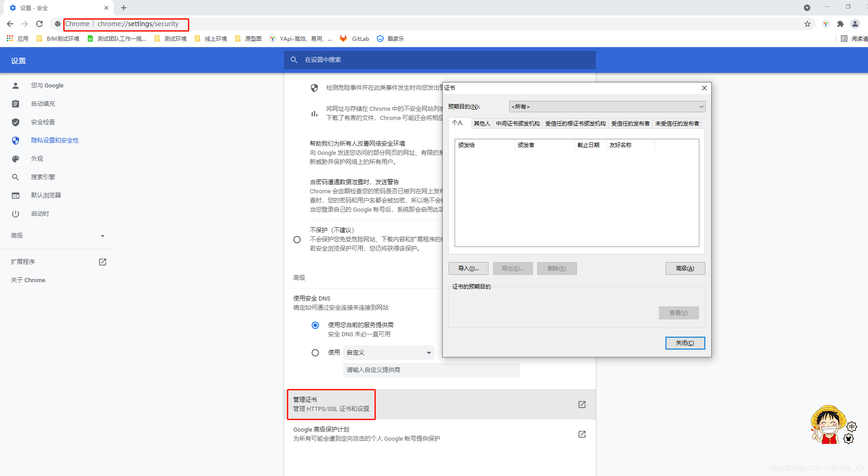Open the 安全检查 section in sidebar
Viewport: 868px width, 476px height.
(43, 122)
